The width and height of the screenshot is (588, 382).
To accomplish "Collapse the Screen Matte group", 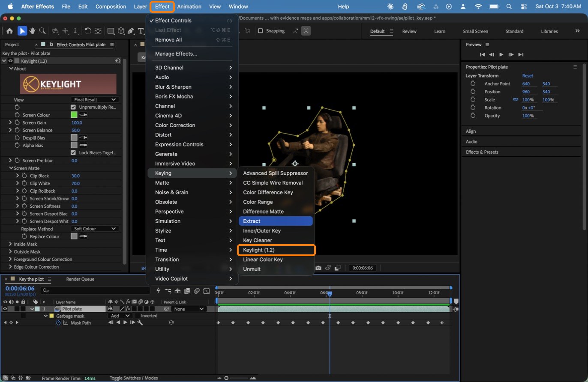I will [x=10, y=168].
